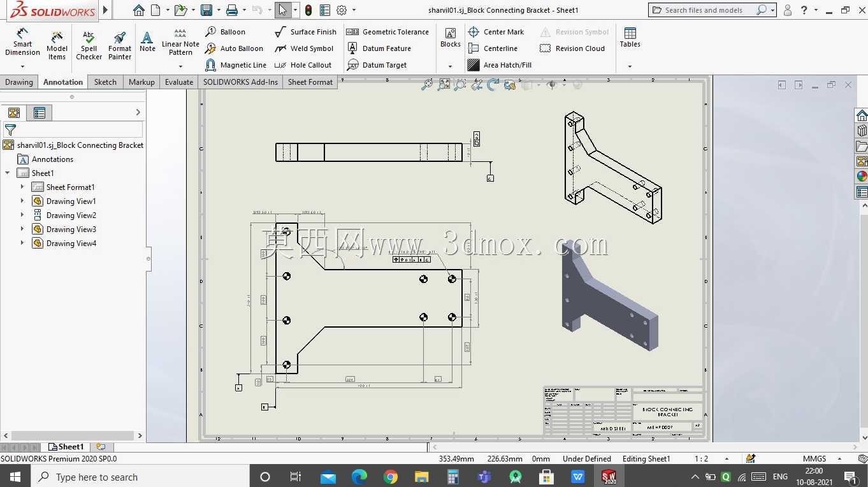Click the MMGS unit system in the status bar

tap(814, 459)
